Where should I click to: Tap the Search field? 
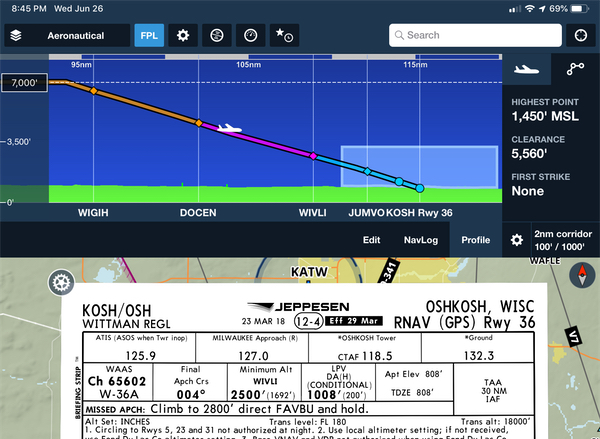pos(473,35)
